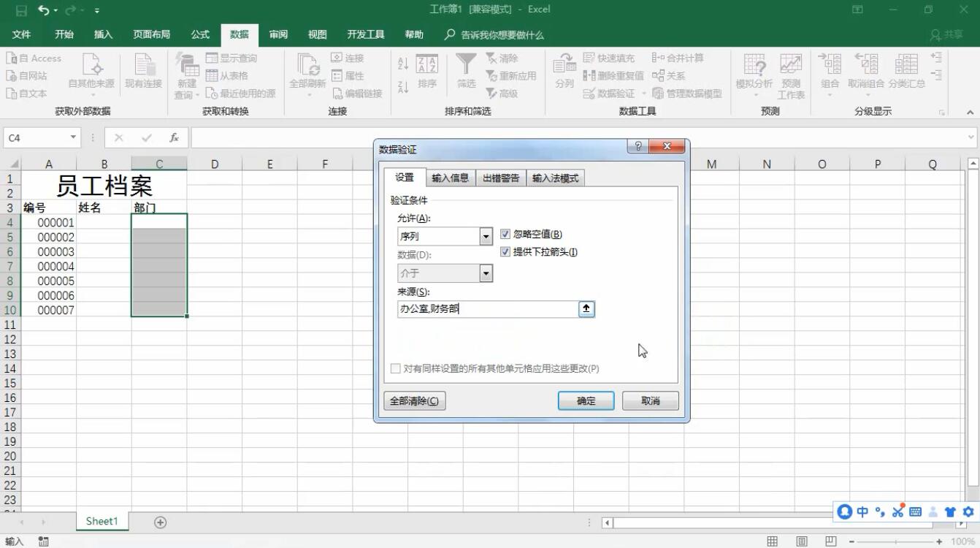The image size is (980, 548).
Task: Toggle the 忽略空值 checkbox
Action: 505,235
